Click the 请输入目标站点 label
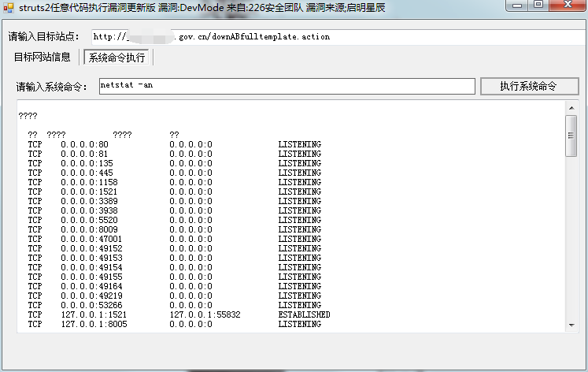 (43, 36)
